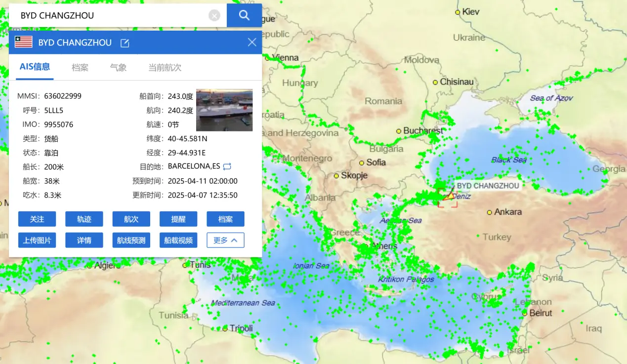
Task: Click the ship width value 38米
Action: pyautogui.click(x=52, y=181)
